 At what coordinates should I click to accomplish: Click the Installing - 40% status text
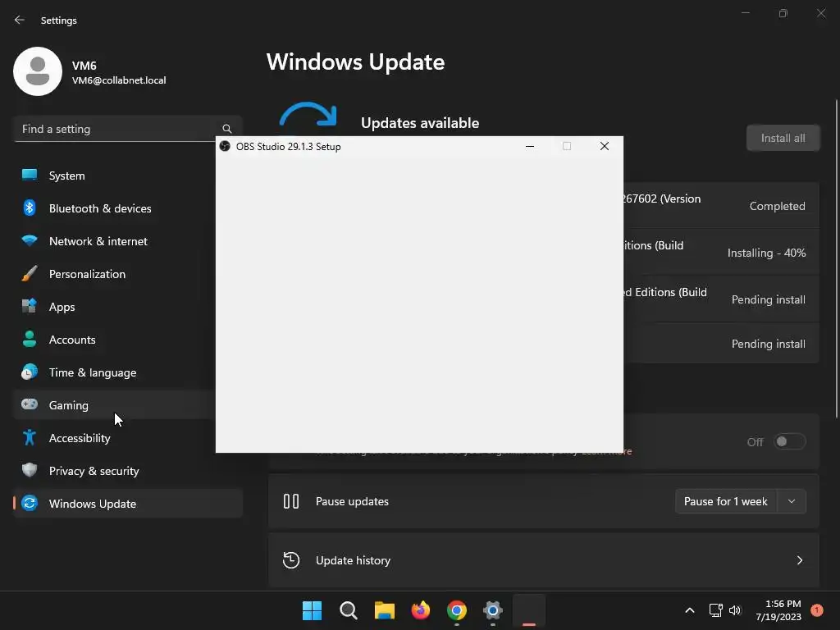(x=766, y=253)
